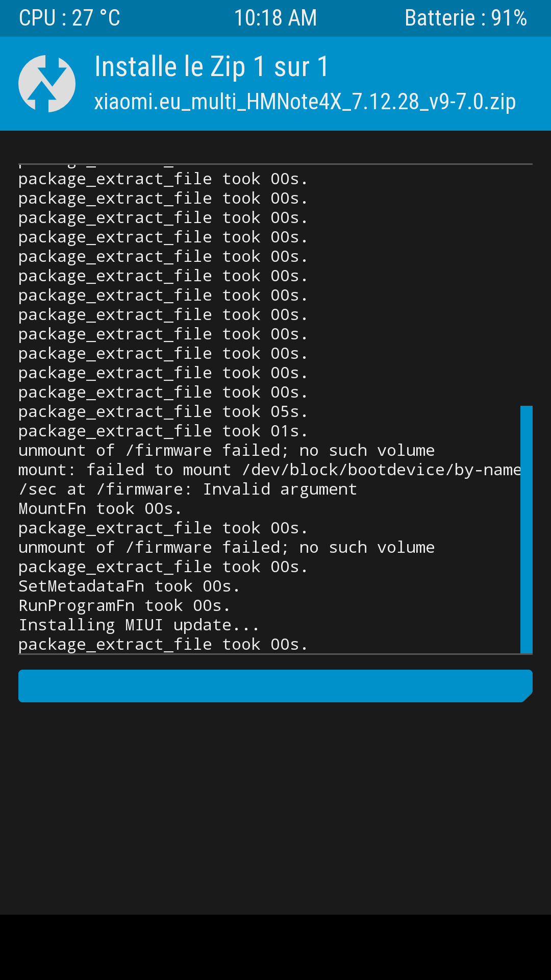Click the Batterie 91% indicator
Viewport: 551px width, 980px height.
(x=466, y=18)
